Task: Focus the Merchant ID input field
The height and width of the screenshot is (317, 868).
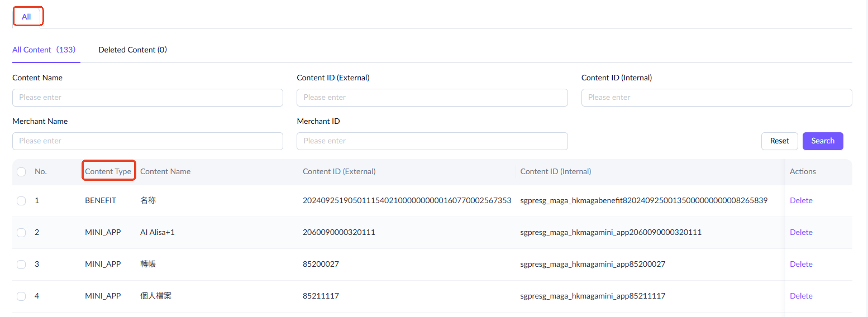Action: click(x=432, y=141)
